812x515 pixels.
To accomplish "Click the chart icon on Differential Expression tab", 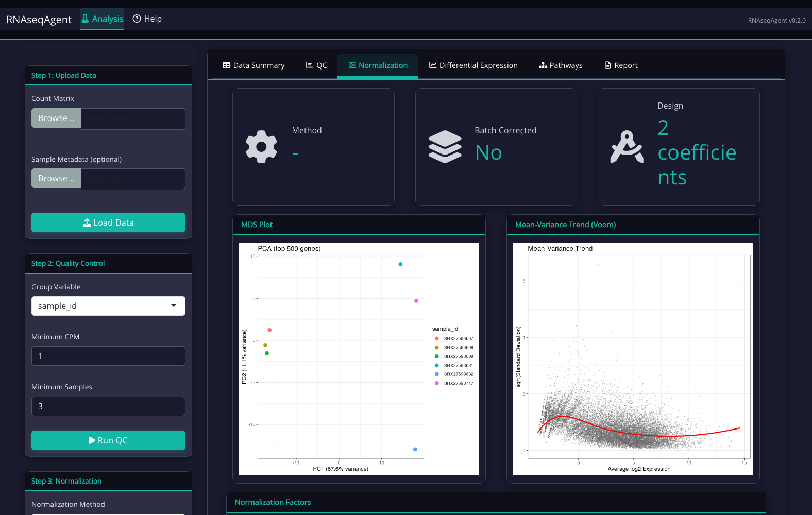I will click(433, 65).
